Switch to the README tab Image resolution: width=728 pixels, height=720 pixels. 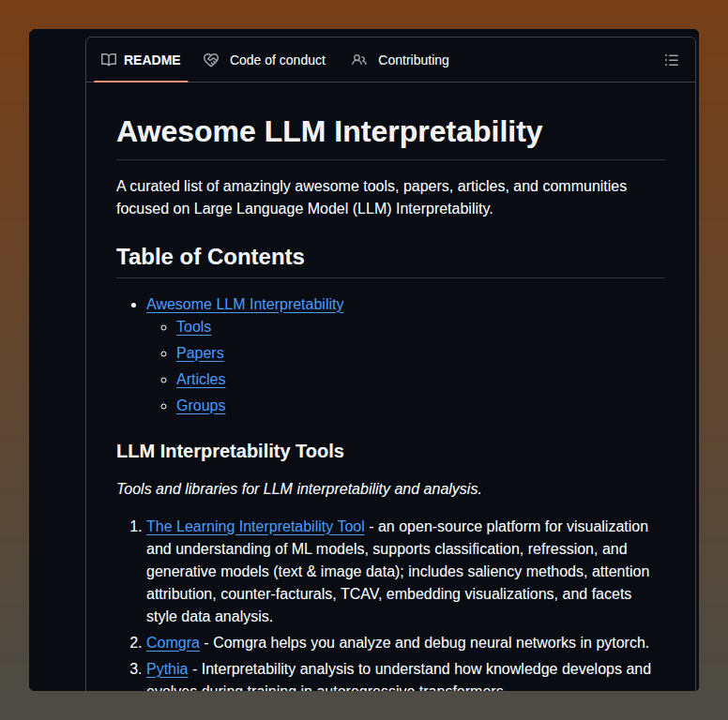click(x=141, y=60)
